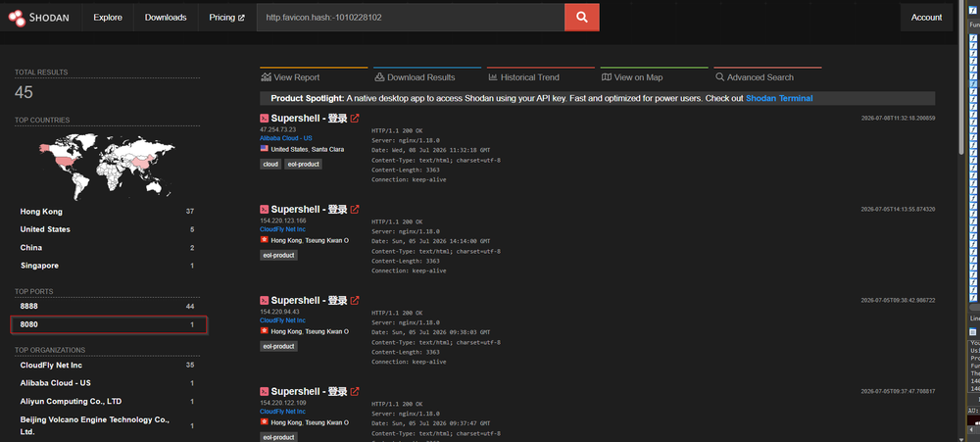The width and height of the screenshot is (980, 442).
Task: Switch to the Download Results tab
Action: [427, 76]
